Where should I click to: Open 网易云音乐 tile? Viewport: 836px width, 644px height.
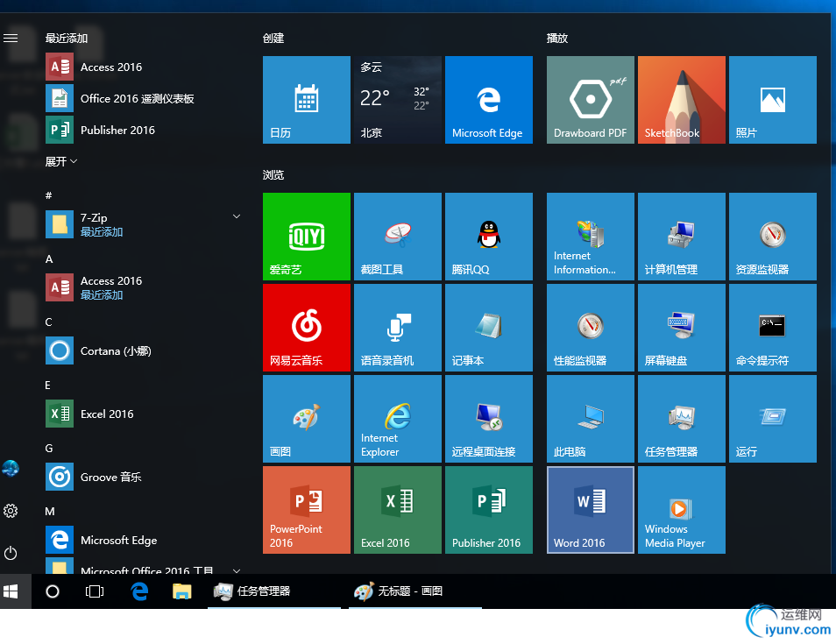pos(307,328)
